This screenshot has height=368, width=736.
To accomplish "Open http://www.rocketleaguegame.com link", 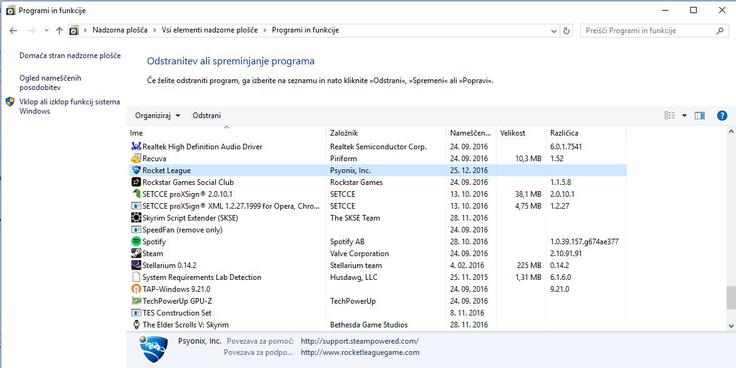I will coord(360,353).
